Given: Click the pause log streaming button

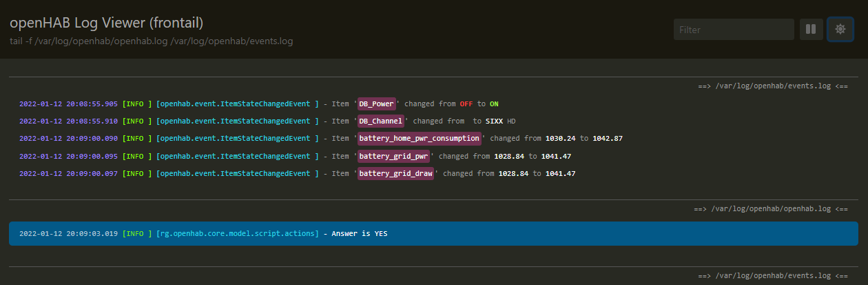Looking at the screenshot, I should pos(812,30).
